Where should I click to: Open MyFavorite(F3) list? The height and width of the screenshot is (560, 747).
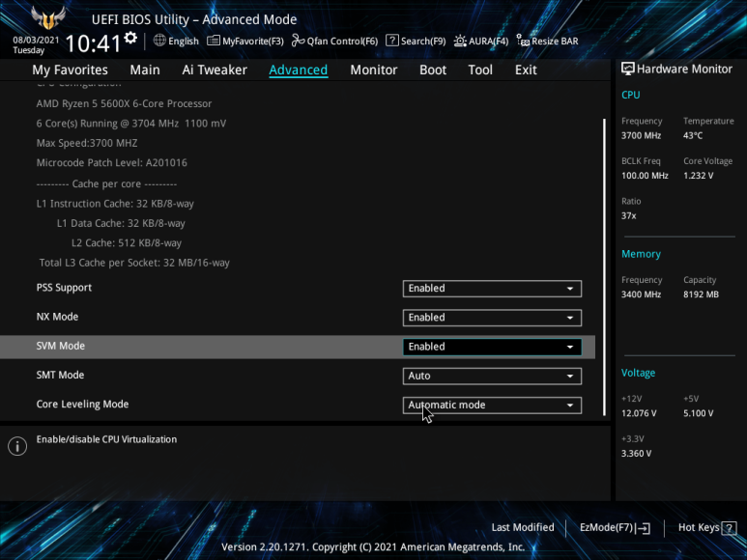245,41
